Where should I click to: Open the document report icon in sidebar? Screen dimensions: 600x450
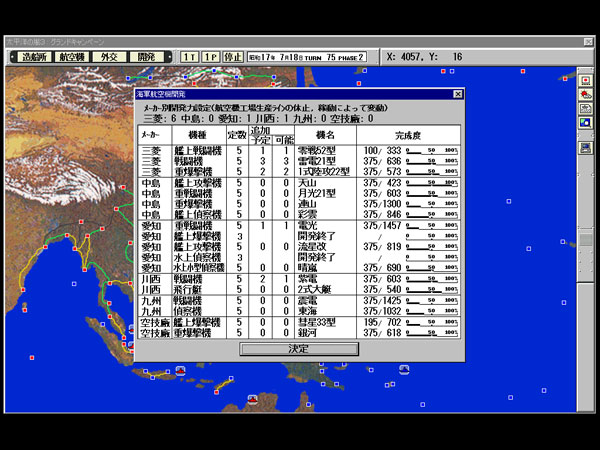(x=584, y=110)
